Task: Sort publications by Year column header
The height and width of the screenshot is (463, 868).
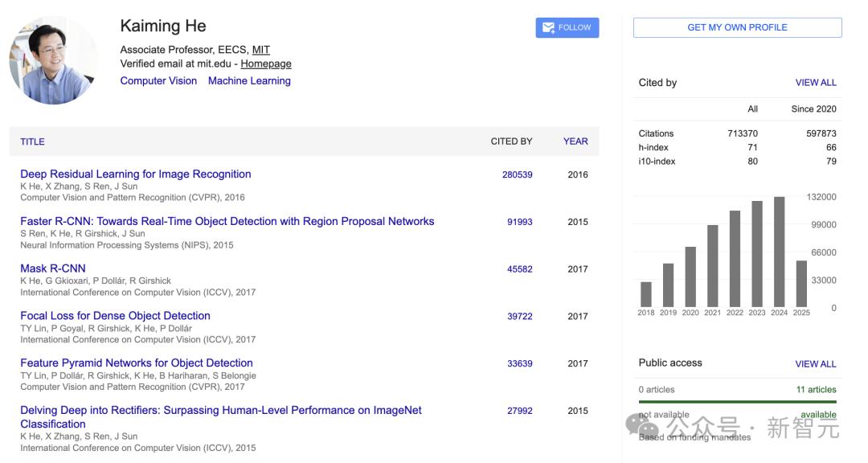Action: (575, 141)
